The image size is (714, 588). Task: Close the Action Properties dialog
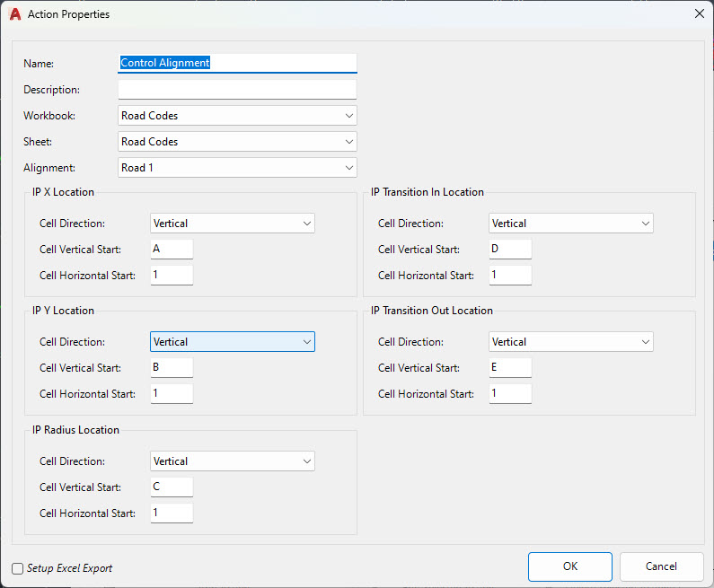pos(700,13)
